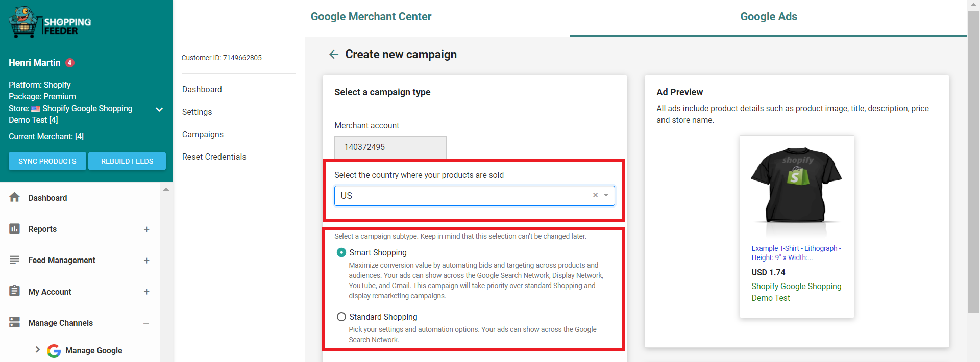
Task: Click the SYNC PRODUCTS button
Action: pos(47,161)
